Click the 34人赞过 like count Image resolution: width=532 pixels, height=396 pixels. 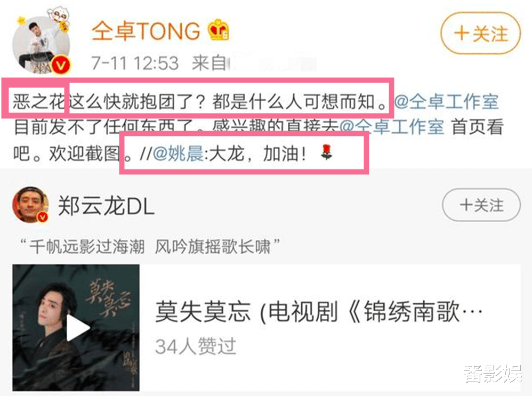(196, 346)
